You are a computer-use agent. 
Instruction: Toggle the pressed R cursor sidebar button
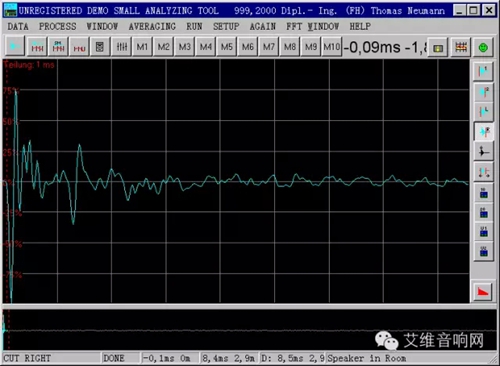point(483,132)
